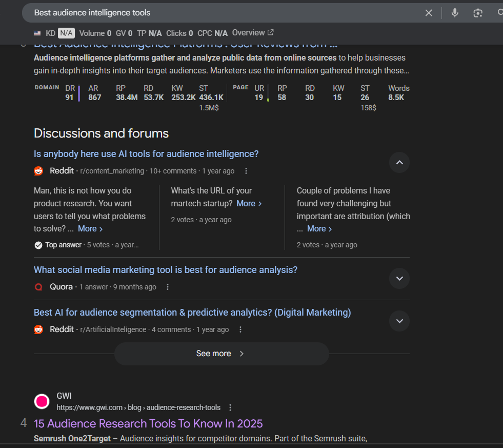The image size is (503, 448).
Task: Click domain AR value 867
Action: click(x=95, y=98)
